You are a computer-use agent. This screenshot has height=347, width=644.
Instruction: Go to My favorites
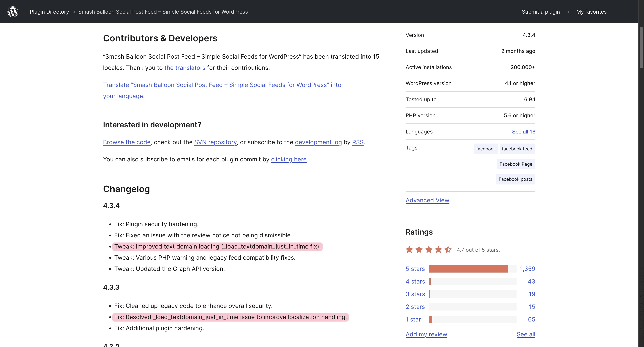(x=591, y=12)
